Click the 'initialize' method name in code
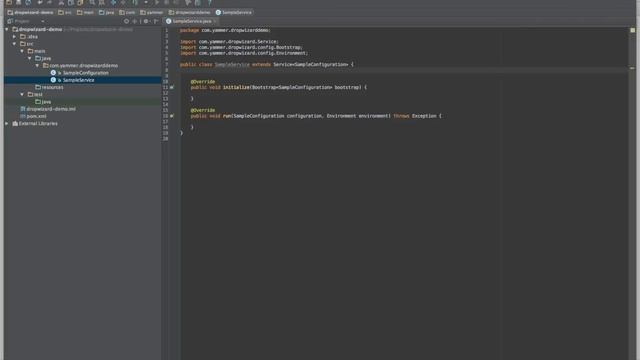Image resolution: width=640 pixels, height=360 pixels. pyautogui.click(x=236, y=87)
